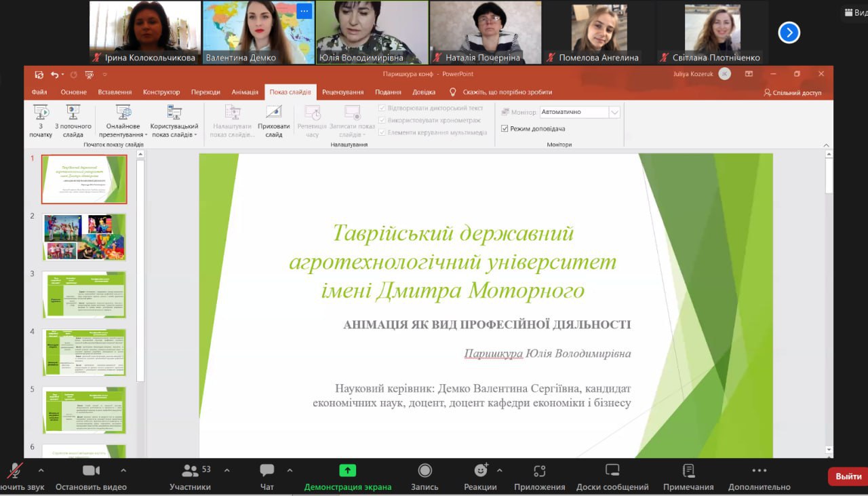Open more options on Валентина Демко video

click(304, 12)
